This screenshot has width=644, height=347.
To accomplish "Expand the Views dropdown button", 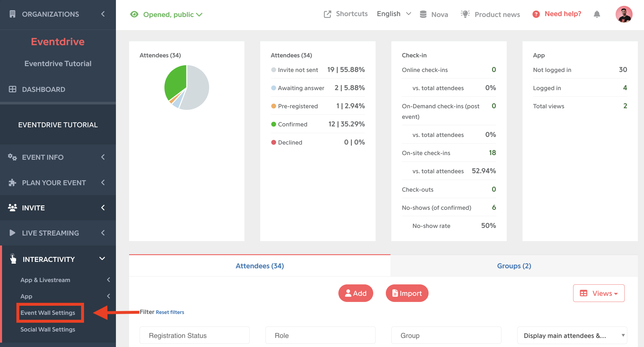I will 599,293.
